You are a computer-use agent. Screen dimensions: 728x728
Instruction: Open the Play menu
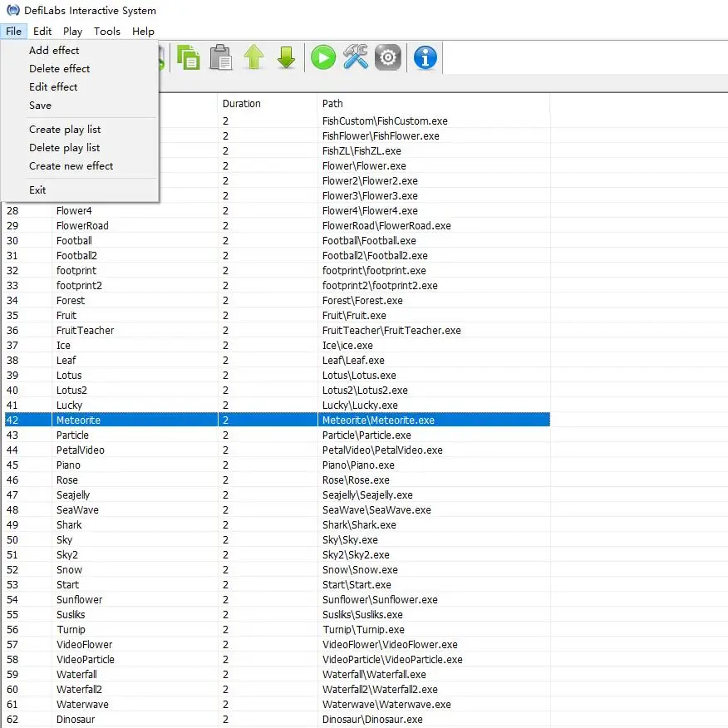click(x=72, y=31)
